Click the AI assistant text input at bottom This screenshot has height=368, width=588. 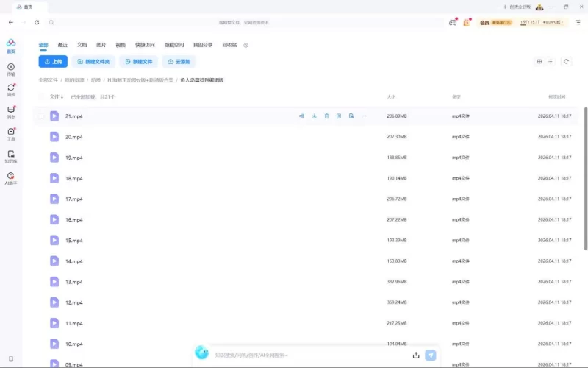click(x=311, y=355)
